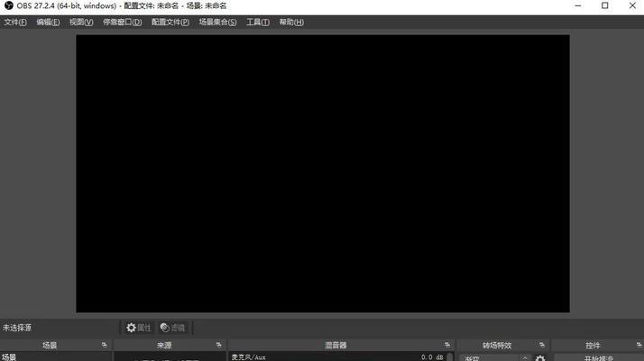Screen dimensions: 644x361
Task: Click the 开始推流 button
Action: click(598, 358)
